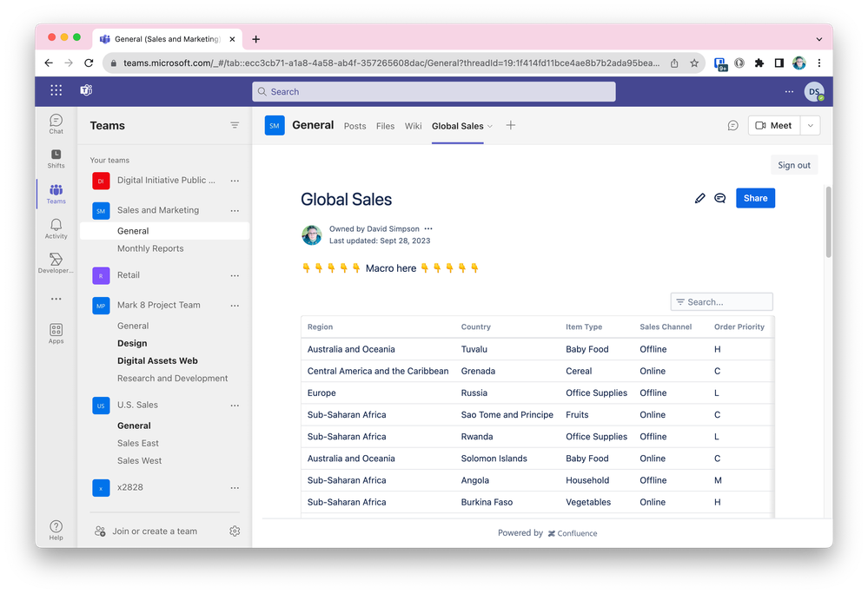
Task: Expand Meet options dropdown arrow
Action: tap(811, 126)
